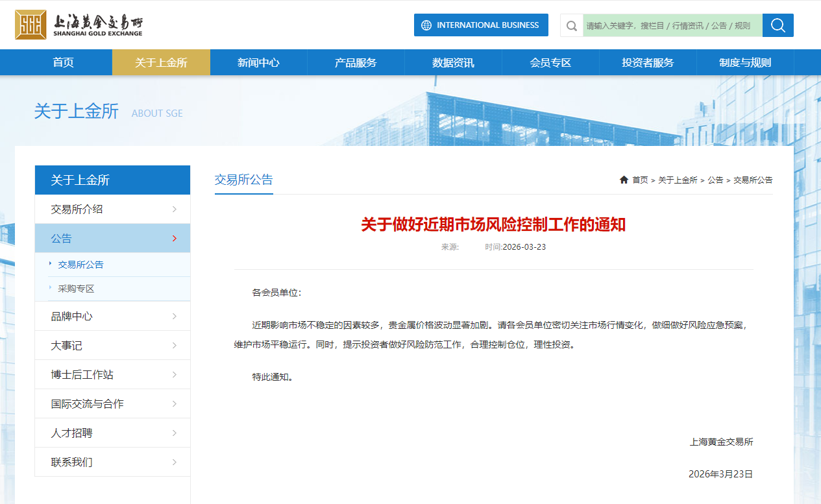The height and width of the screenshot is (504, 821).
Task: Click the Shanghai Gold Exchange logo
Action: click(x=79, y=25)
